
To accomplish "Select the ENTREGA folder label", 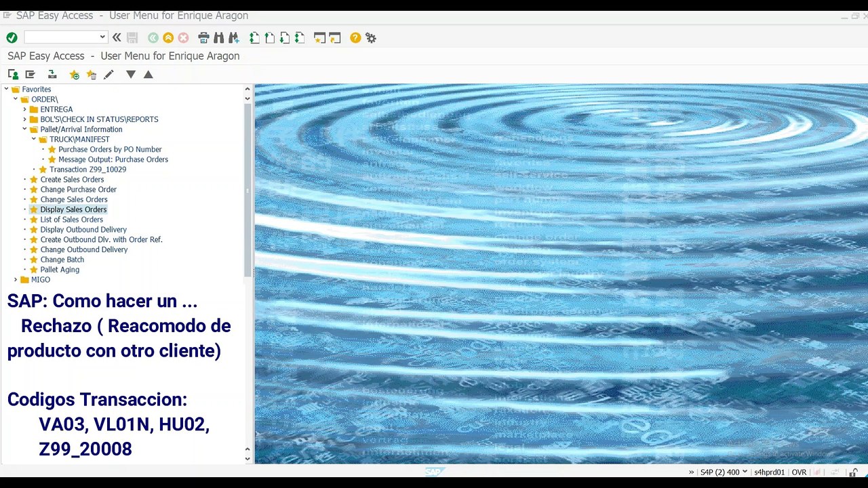I will 56,109.
